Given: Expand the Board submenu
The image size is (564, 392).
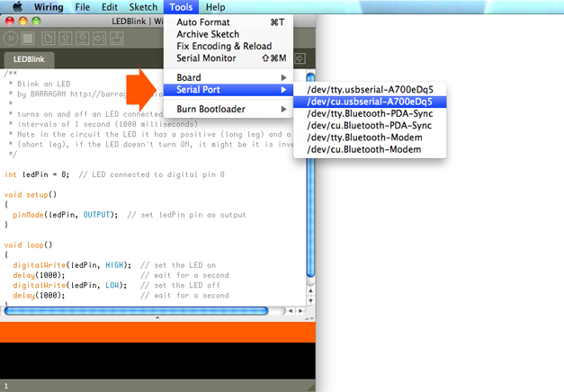Looking at the screenshot, I should pyautogui.click(x=228, y=77).
